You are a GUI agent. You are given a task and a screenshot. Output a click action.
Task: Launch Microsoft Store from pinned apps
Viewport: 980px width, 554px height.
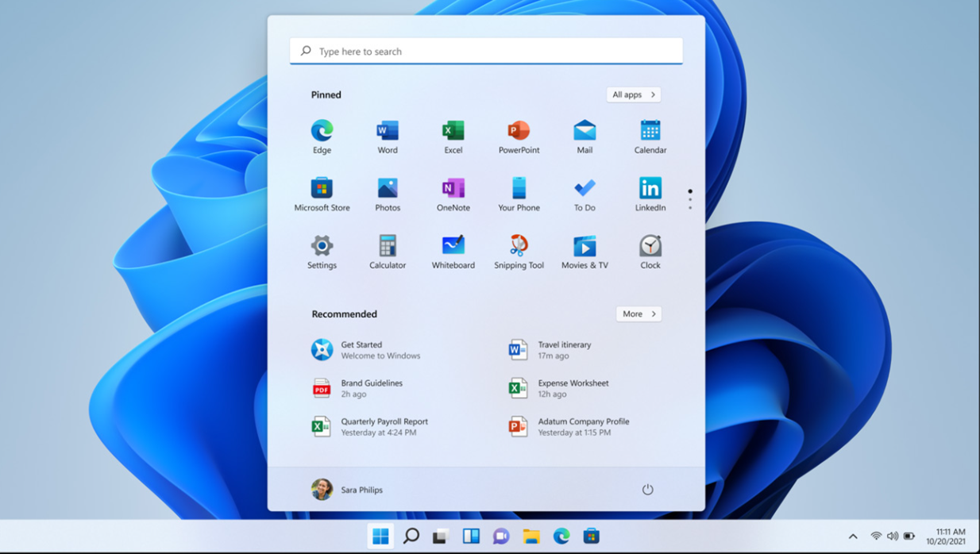(x=322, y=194)
